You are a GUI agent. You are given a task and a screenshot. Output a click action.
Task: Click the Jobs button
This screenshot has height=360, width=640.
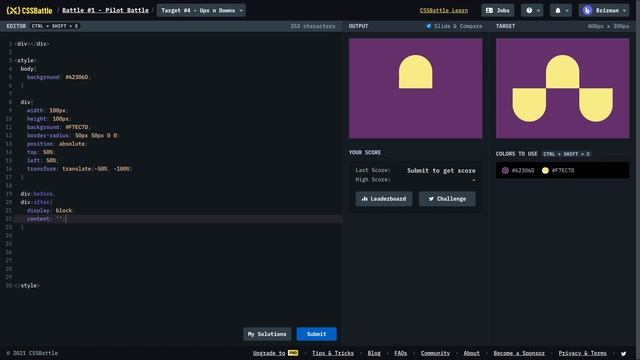pyautogui.click(x=498, y=10)
